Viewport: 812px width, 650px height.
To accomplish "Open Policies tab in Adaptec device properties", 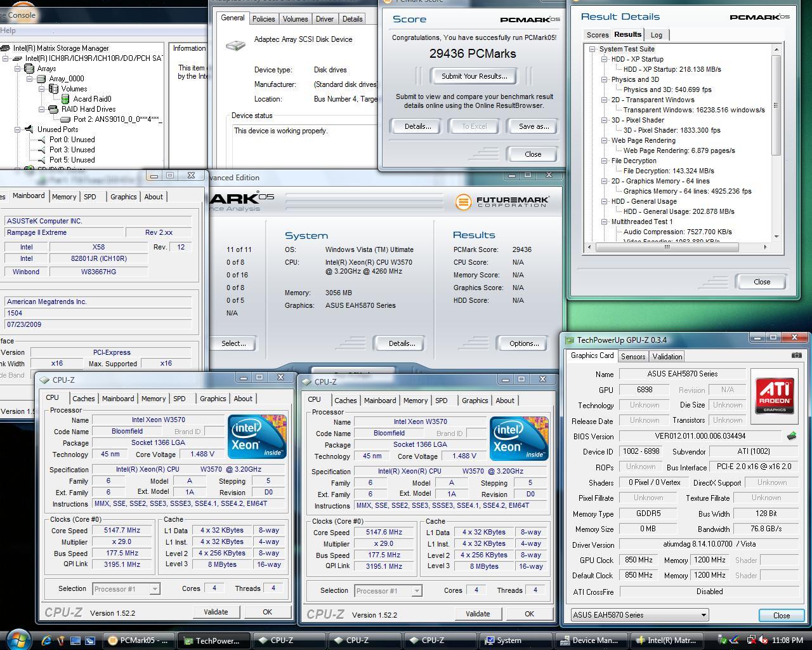I will click(264, 19).
